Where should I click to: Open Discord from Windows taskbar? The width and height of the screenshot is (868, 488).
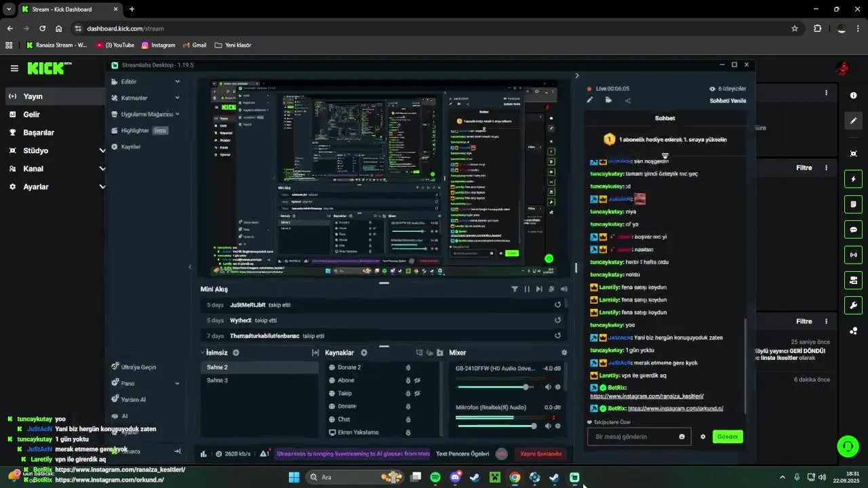[x=455, y=477]
